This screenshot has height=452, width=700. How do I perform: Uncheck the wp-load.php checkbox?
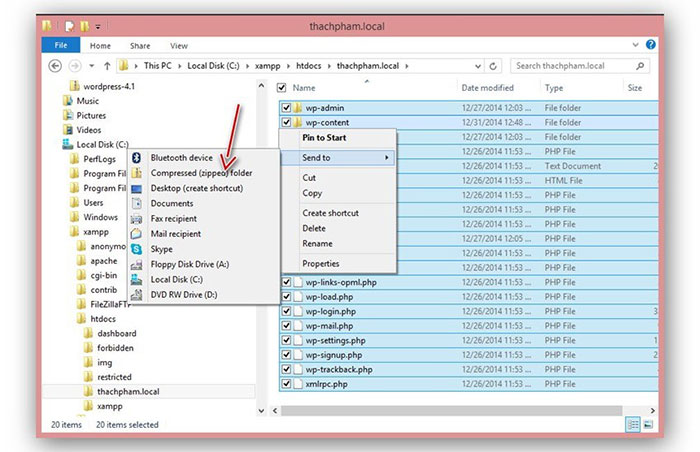click(x=286, y=297)
